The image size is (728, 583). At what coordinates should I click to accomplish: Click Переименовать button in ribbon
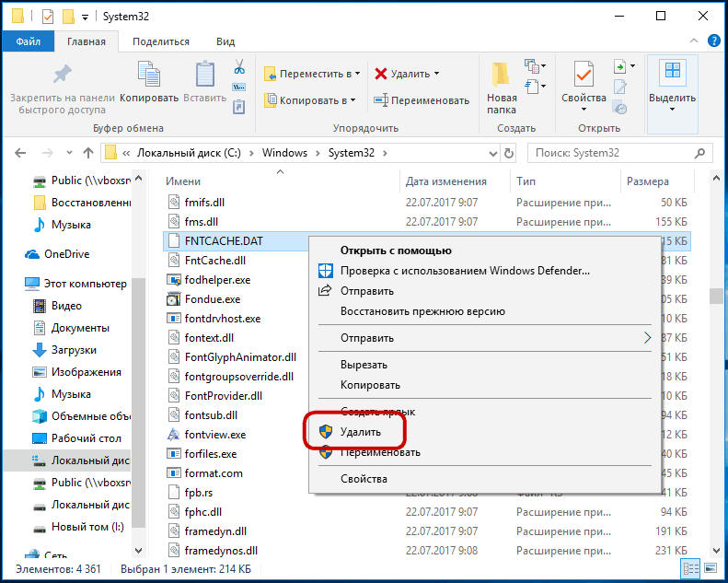tap(422, 100)
